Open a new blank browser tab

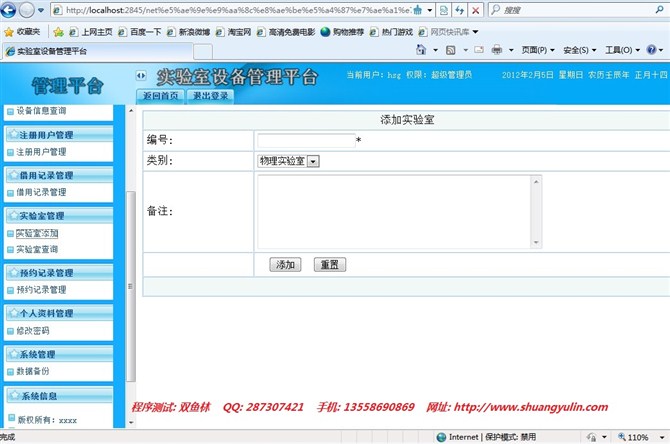tap(203, 52)
